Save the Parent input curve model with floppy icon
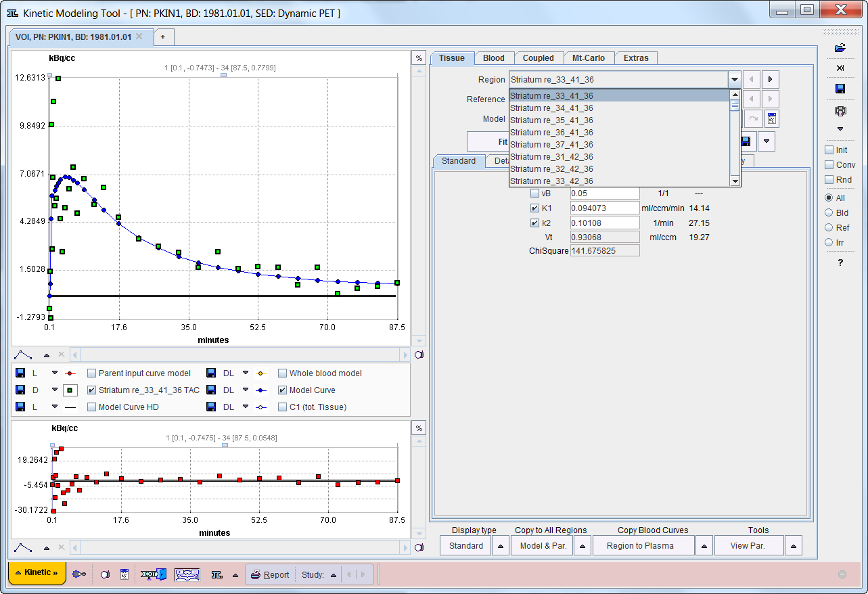 [x=21, y=373]
